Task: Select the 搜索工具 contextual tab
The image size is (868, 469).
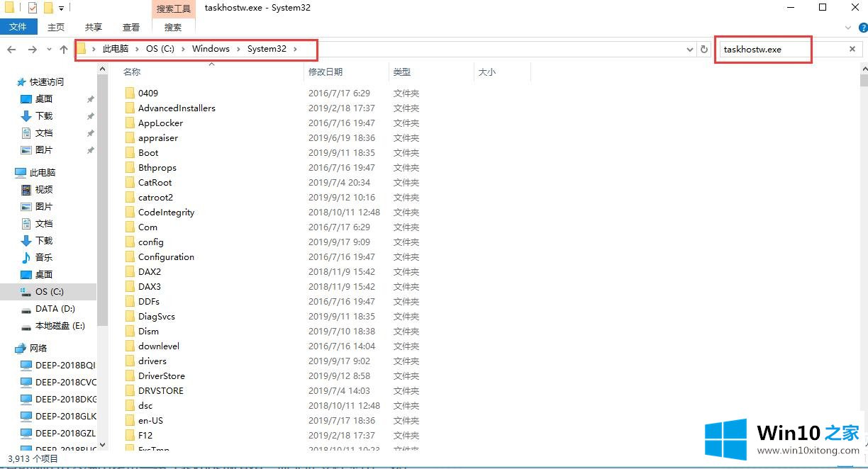Action: (x=173, y=9)
